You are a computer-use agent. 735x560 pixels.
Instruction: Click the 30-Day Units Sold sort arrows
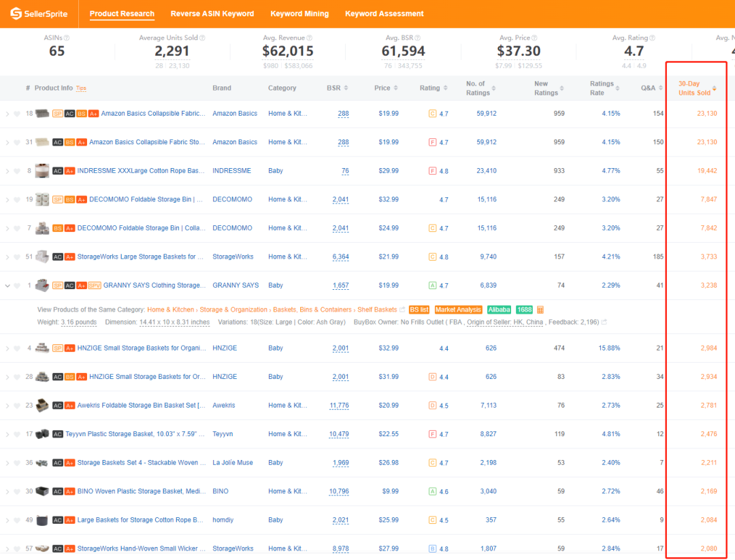(x=715, y=88)
